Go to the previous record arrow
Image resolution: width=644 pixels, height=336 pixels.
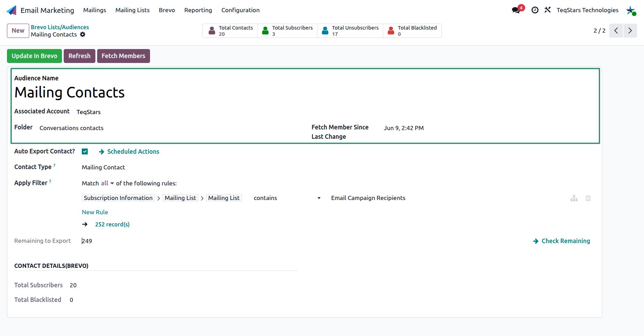click(x=616, y=31)
